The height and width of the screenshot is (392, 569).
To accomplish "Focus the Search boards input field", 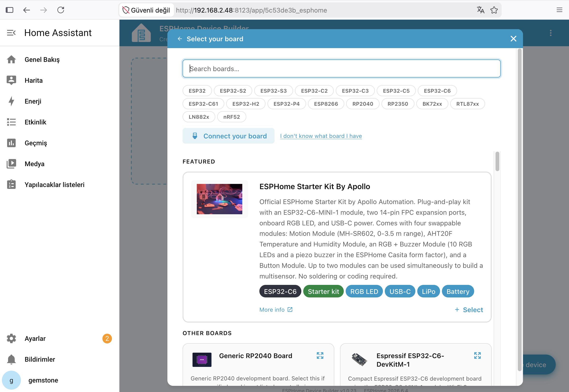I will 341,68.
